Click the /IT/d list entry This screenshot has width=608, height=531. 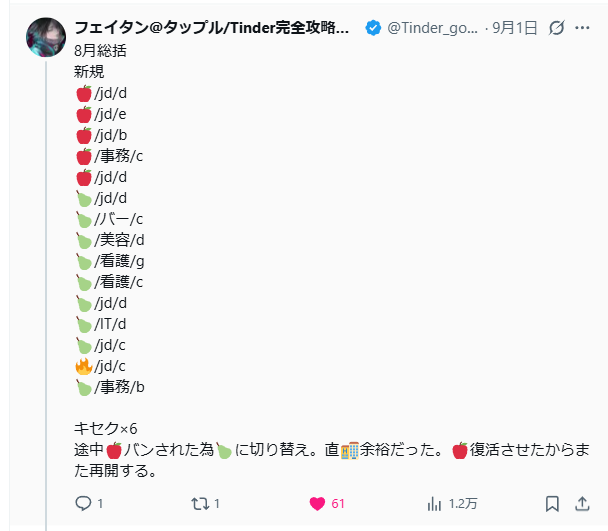111,324
